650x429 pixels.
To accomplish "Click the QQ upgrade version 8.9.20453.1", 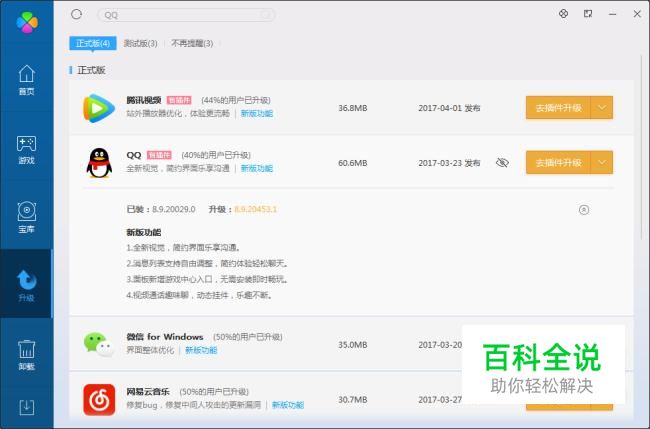I will (255, 209).
